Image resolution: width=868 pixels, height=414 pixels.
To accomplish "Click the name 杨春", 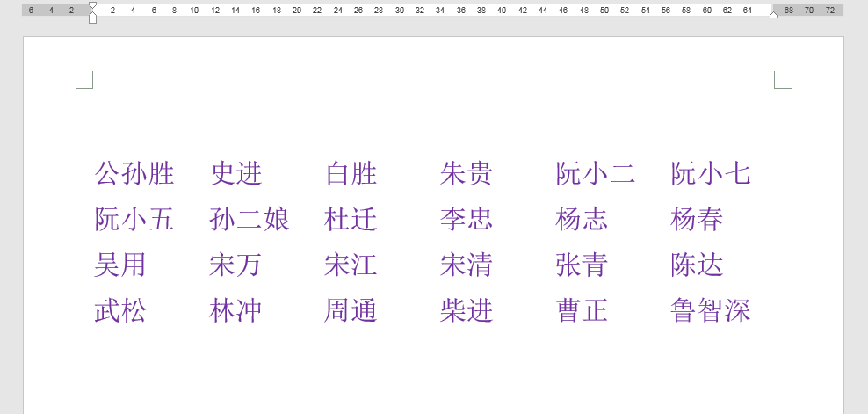I will pyautogui.click(x=697, y=219).
